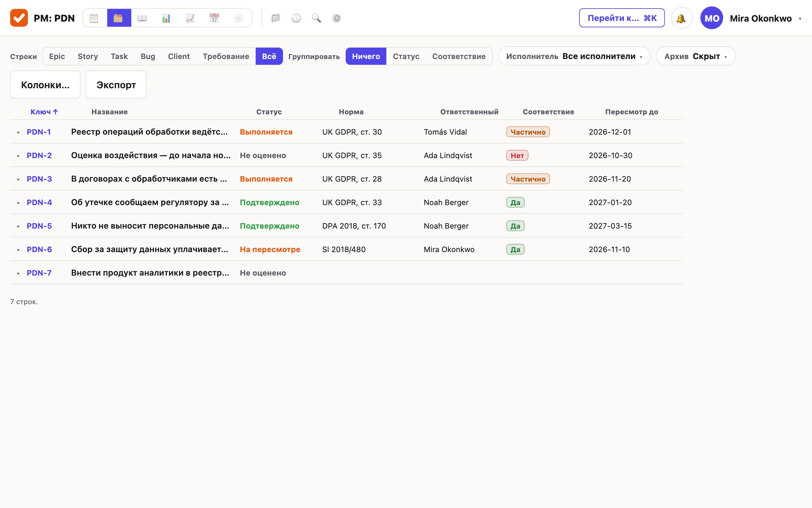The image size is (812, 508).
Task: Click the Частично badge in PDN-1 row
Action: pyautogui.click(x=528, y=132)
